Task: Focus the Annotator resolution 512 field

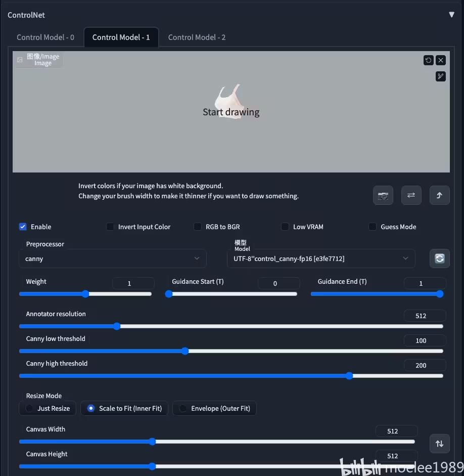Action: (x=425, y=316)
